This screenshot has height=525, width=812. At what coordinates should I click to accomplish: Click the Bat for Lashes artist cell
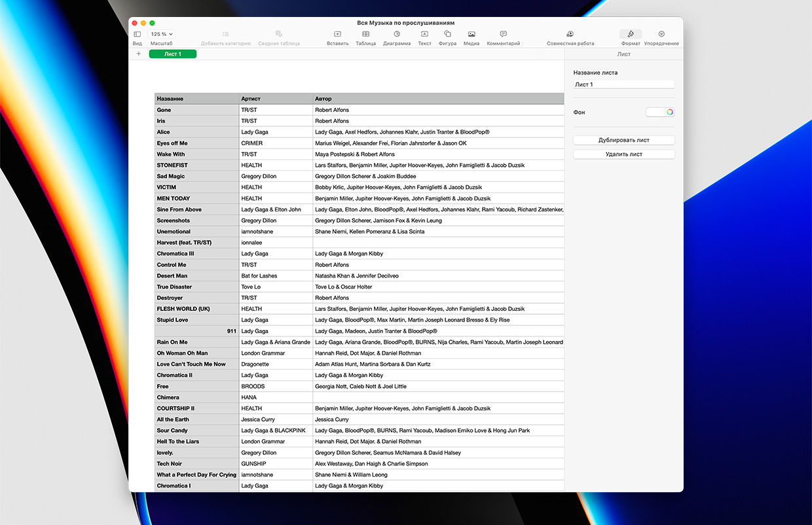pyautogui.click(x=276, y=276)
